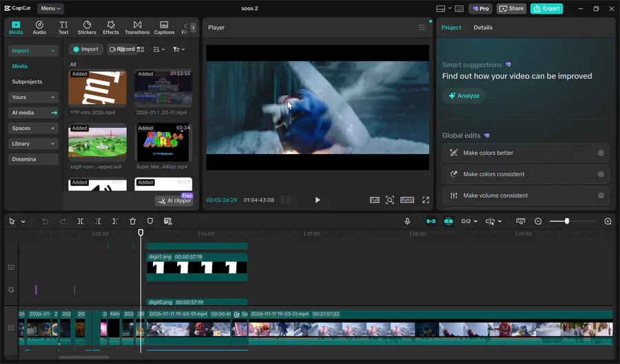Screen dimensions: 620x364
Task: Click the Pro upgrade button
Action: (x=480, y=8)
